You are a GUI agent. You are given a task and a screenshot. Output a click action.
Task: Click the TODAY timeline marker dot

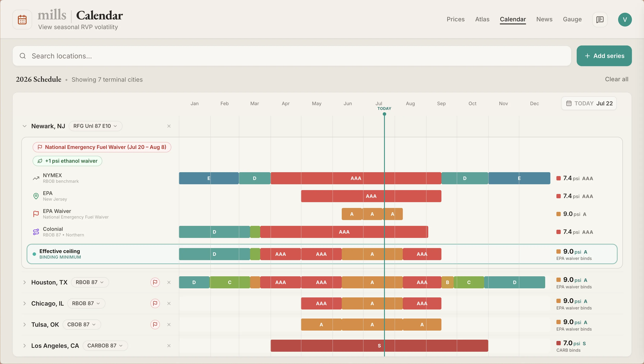[x=384, y=114]
